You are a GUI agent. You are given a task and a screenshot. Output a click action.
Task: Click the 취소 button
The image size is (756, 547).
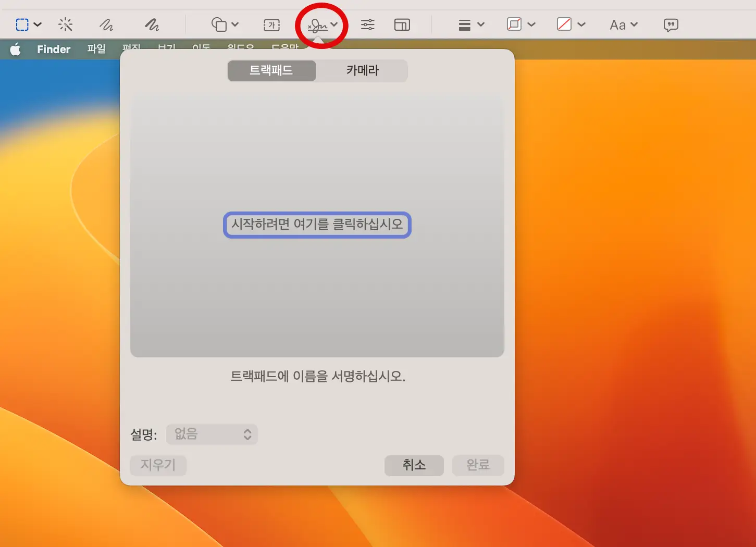[414, 465]
